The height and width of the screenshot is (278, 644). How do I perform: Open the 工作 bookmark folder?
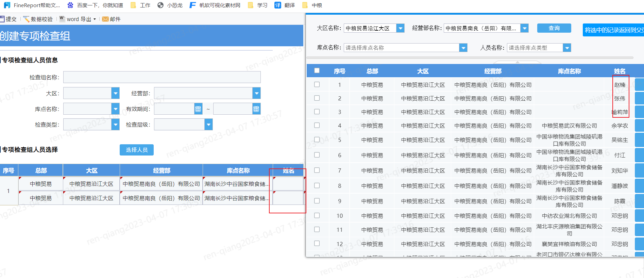[x=140, y=5]
